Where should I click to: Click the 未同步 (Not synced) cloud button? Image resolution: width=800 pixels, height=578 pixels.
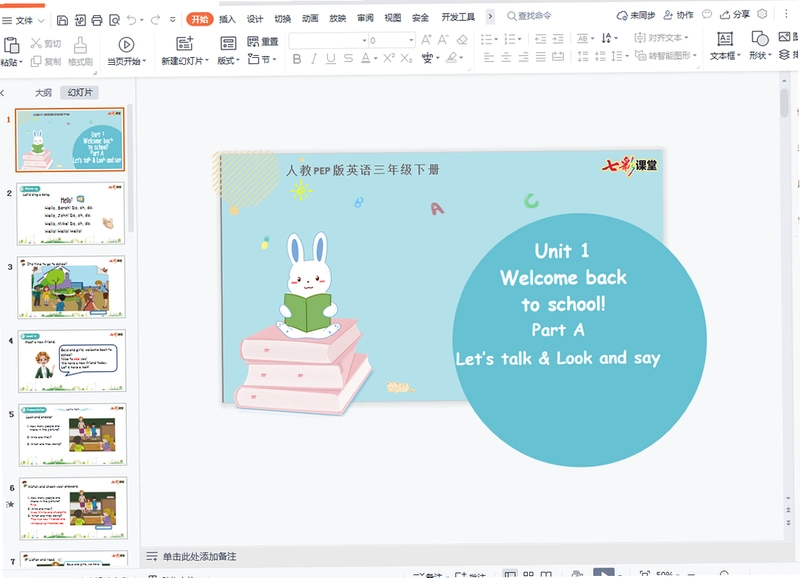tap(636, 15)
